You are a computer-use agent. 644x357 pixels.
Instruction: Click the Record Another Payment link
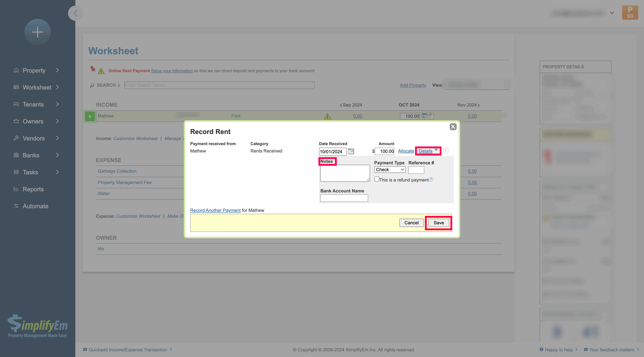(215, 210)
